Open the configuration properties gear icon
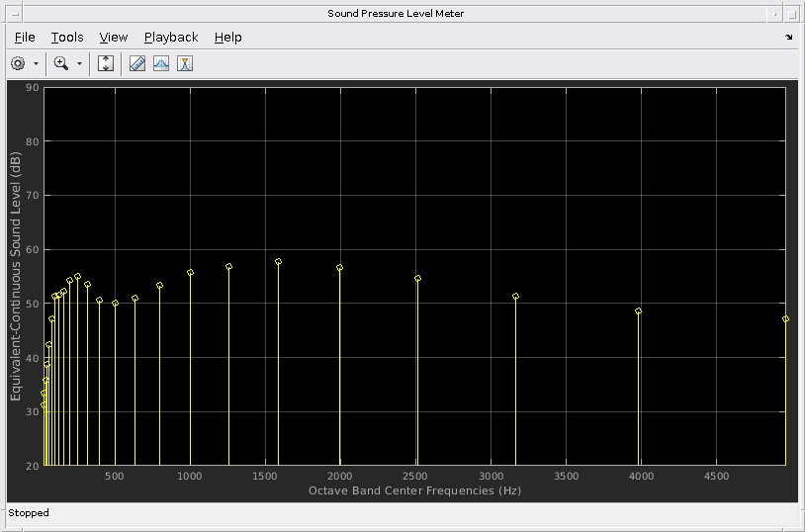This screenshot has height=532, width=805. pos(18,63)
